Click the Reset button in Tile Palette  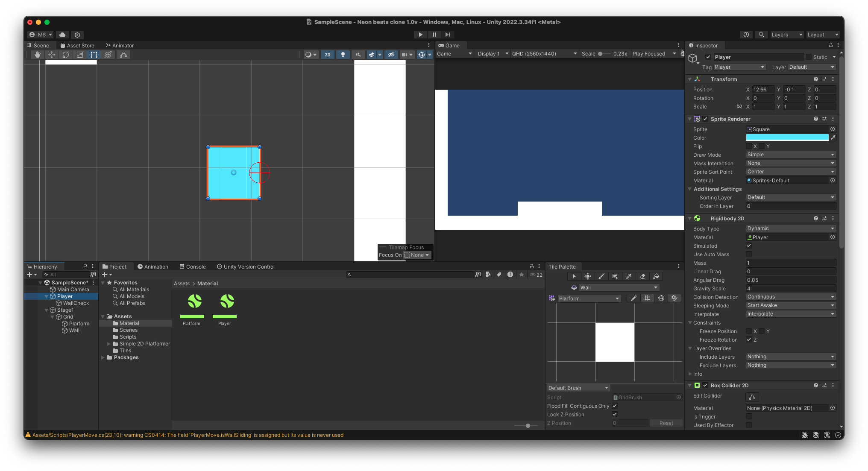[666, 423]
